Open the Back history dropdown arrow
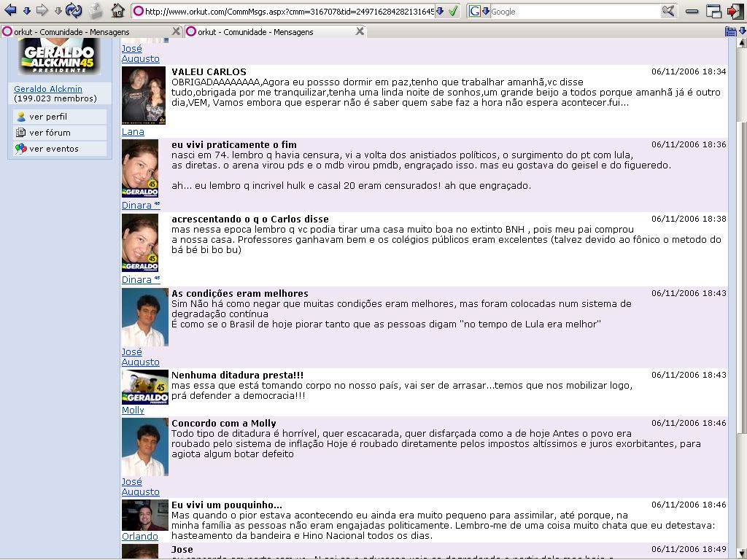This screenshot has width=747, height=560. [27, 10]
